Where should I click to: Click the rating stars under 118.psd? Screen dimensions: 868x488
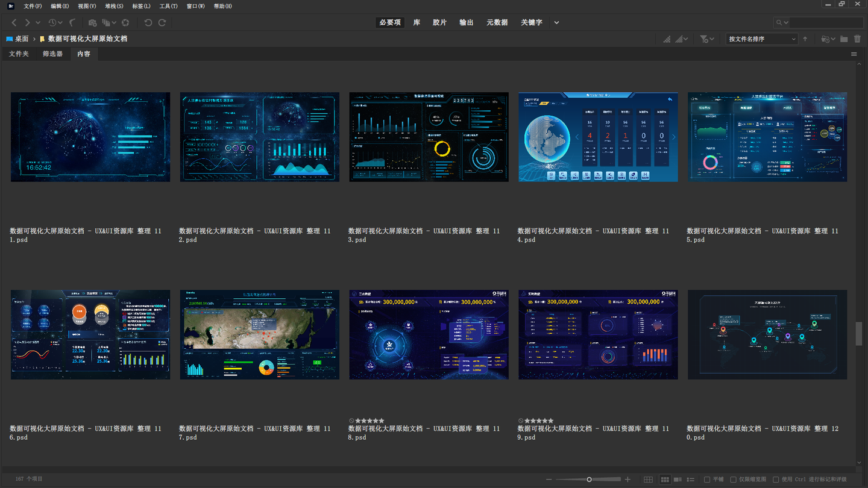pyautogui.click(x=370, y=421)
